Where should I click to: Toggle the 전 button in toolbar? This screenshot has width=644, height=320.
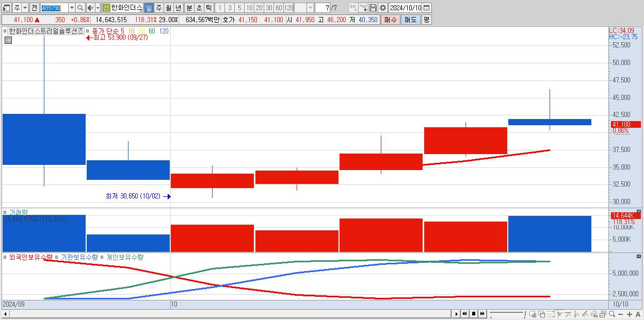(34, 8)
